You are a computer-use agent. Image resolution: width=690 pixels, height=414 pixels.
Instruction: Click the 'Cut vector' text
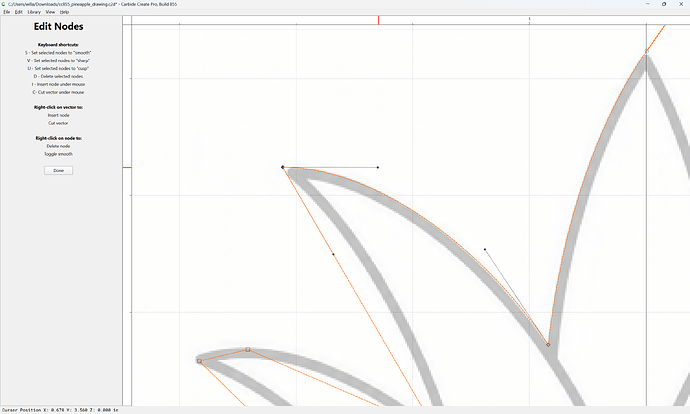58,123
